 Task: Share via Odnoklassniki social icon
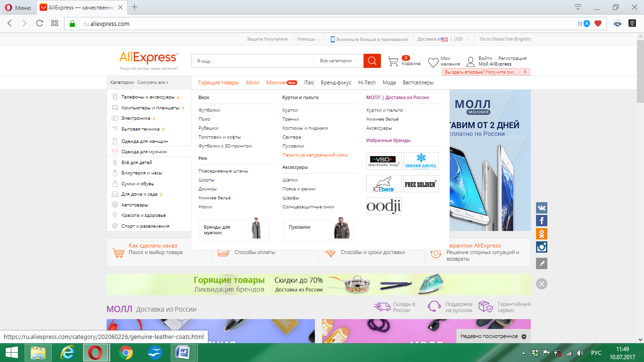click(x=542, y=234)
